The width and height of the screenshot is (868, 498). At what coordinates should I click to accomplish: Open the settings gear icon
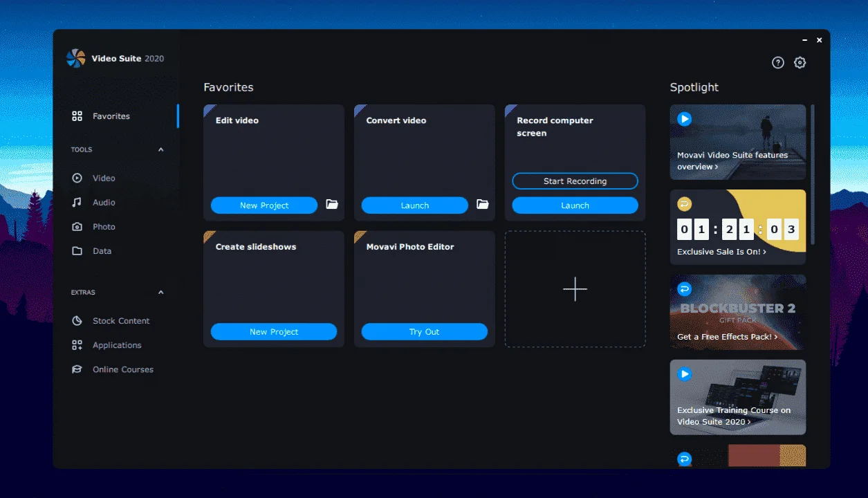coord(800,63)
